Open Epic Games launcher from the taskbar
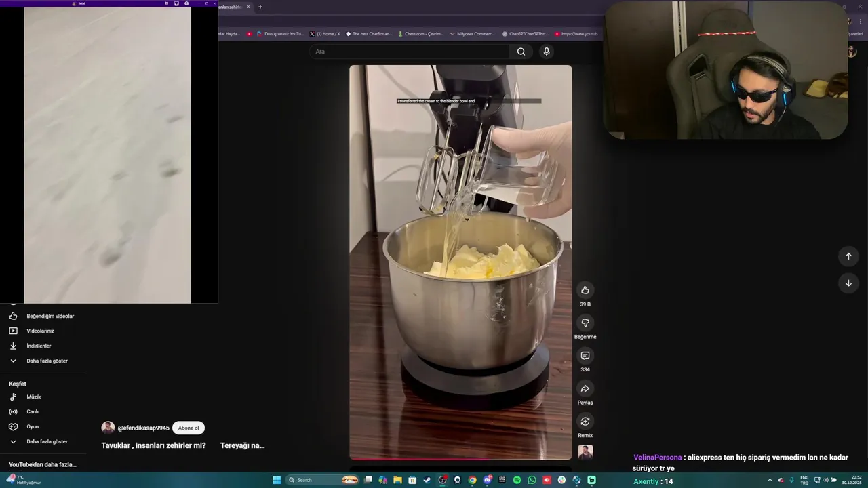The image size is (868, 488). click(502, 480)
